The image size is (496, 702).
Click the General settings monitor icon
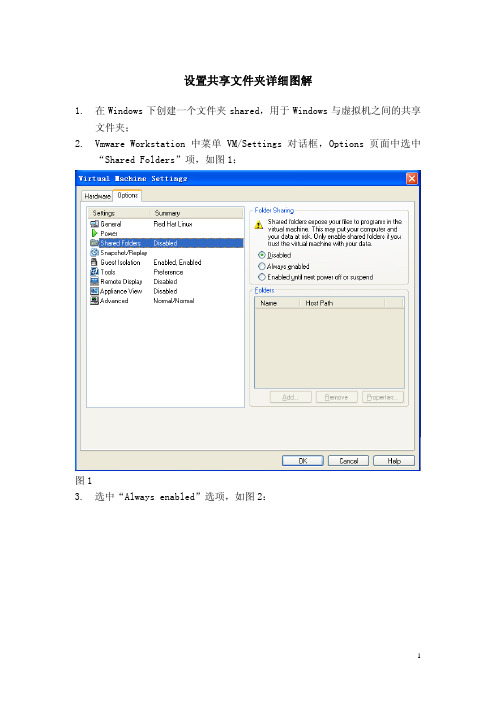(x=94, y=224)
